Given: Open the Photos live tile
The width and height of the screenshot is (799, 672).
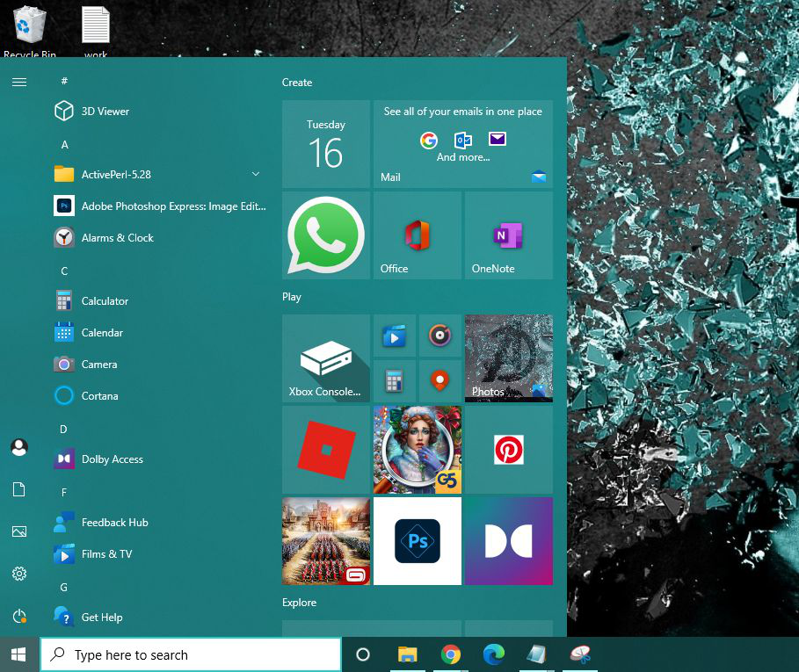Looking at the screenshot, I should coord(508,358).
